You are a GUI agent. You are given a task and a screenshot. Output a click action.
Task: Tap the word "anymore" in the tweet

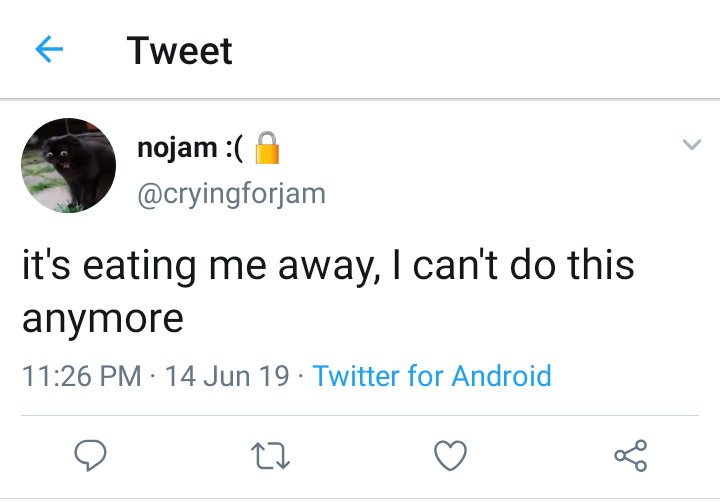pyautogui.click(x=103, y=319)
